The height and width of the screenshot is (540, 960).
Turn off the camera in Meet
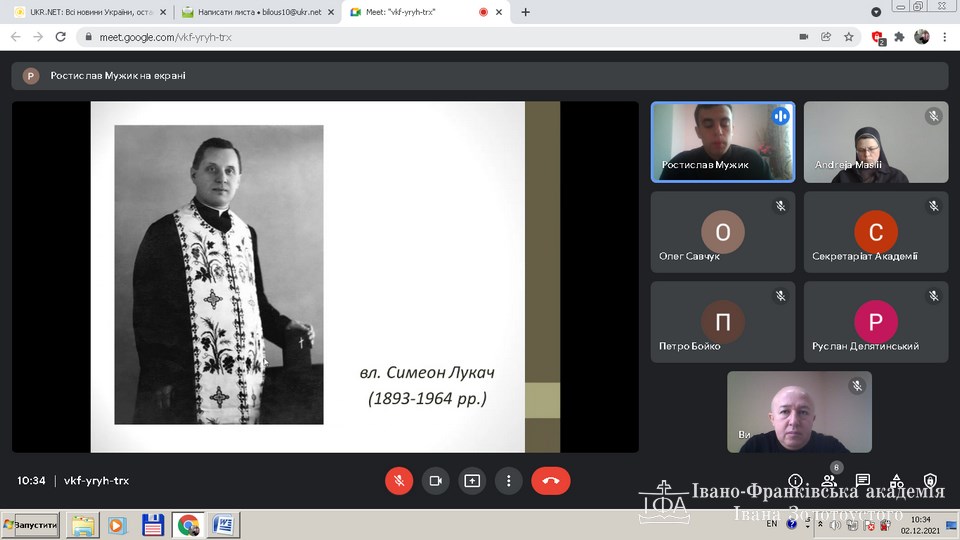click(x=435, y=480)
